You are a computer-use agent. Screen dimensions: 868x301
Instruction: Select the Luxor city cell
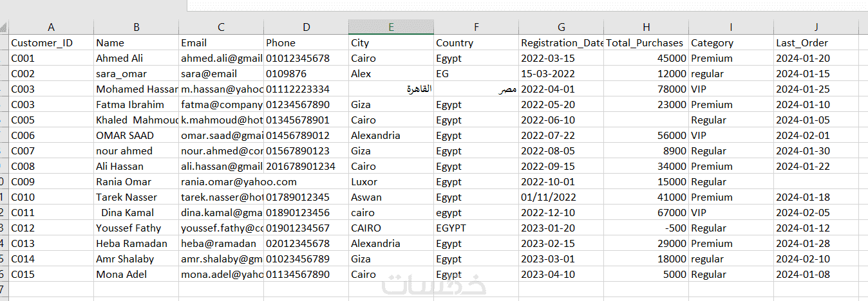pyautogui.click(x=391, y=181)
